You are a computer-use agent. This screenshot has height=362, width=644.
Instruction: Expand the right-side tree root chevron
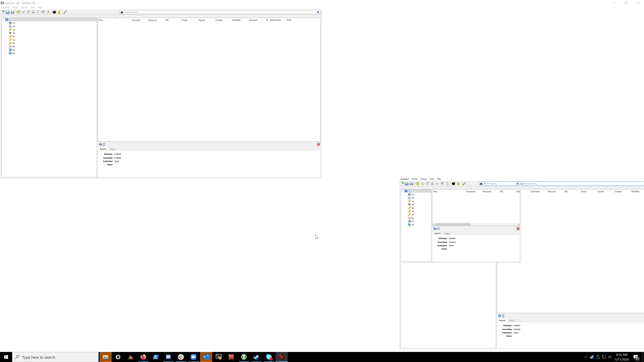tap(402, 191)
